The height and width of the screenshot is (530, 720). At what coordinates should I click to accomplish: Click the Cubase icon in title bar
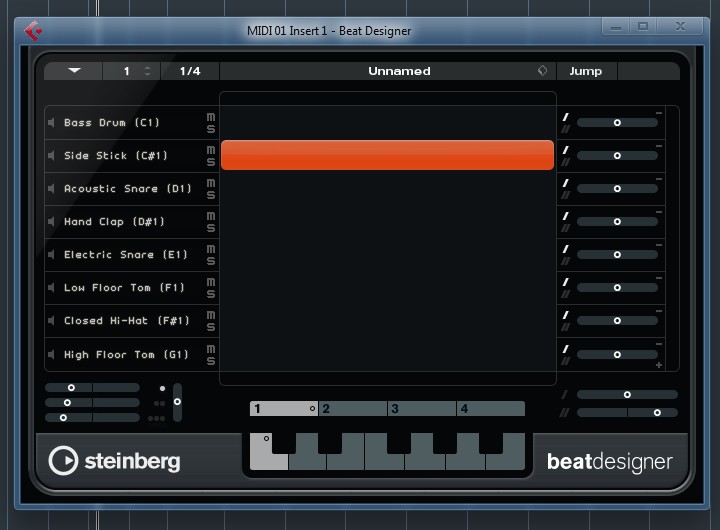(33, 31)
